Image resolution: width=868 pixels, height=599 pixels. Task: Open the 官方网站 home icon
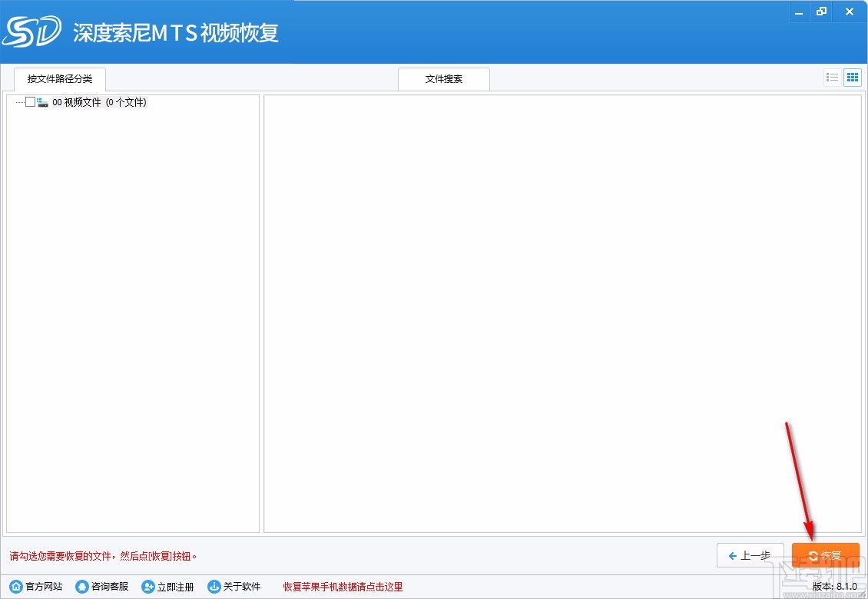(16, 586)
